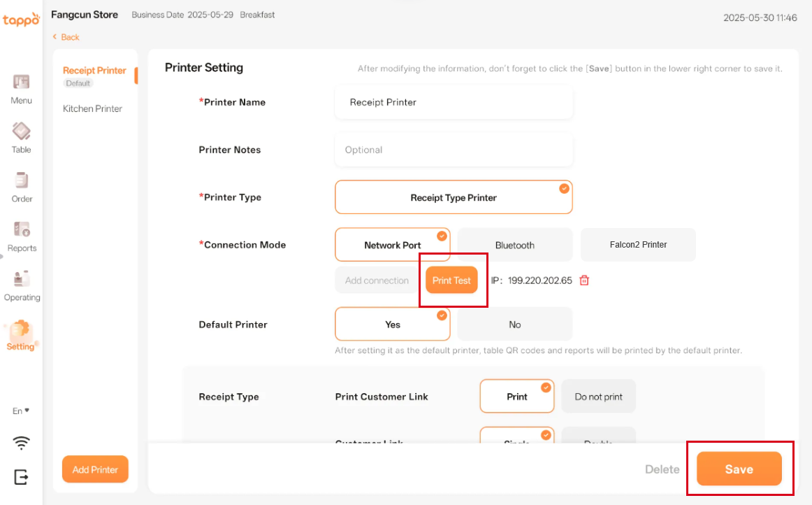This screenshot has height=505, width=812.
Task: Delete the IP connection with trash icon
Action: click(585, 280)
